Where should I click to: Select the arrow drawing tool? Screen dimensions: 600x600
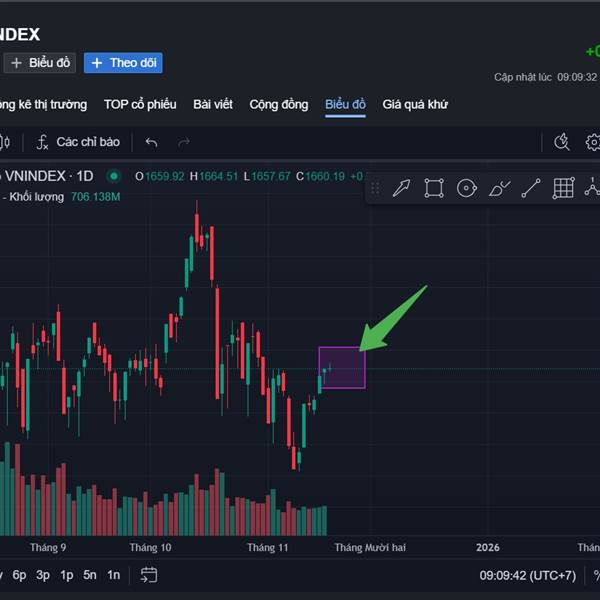[401, 188]
